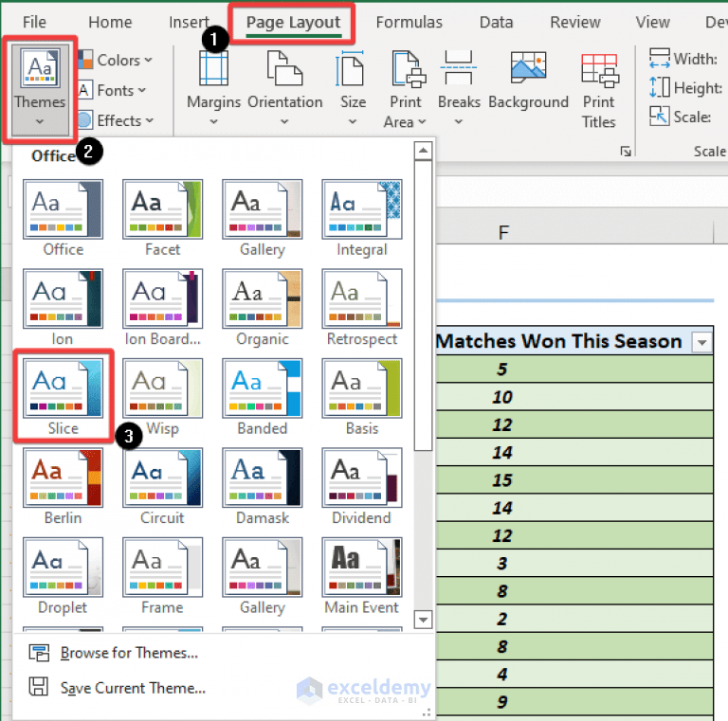
Task: Click the themes gallery scroll down arrow
Action: tap(423, 620)
